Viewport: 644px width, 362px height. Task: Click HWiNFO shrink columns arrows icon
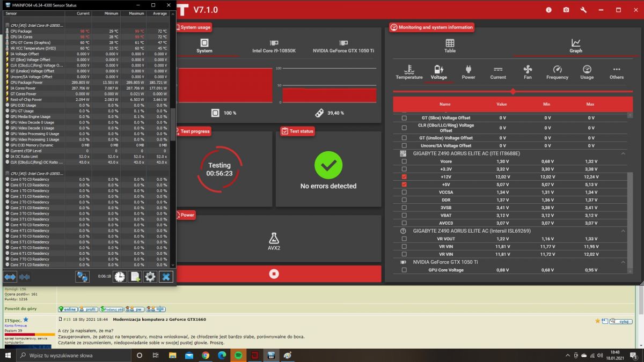(x=24, y=277)
